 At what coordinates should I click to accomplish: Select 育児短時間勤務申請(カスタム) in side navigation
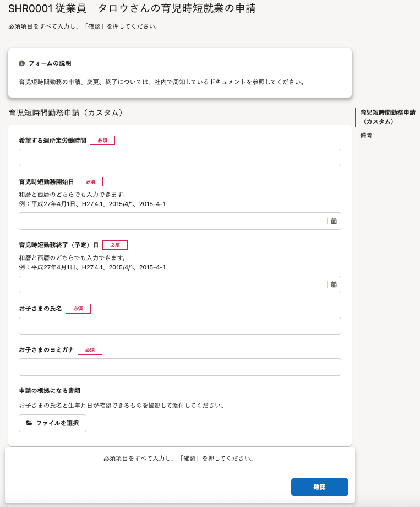point(388,117)
